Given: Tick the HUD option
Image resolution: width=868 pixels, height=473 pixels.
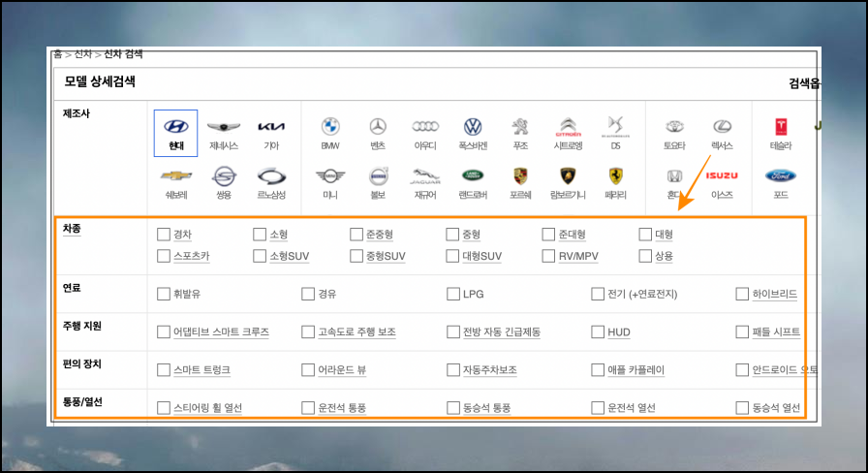Looking at the screenshot, I should pyautogui.click(x=598, y=331).
